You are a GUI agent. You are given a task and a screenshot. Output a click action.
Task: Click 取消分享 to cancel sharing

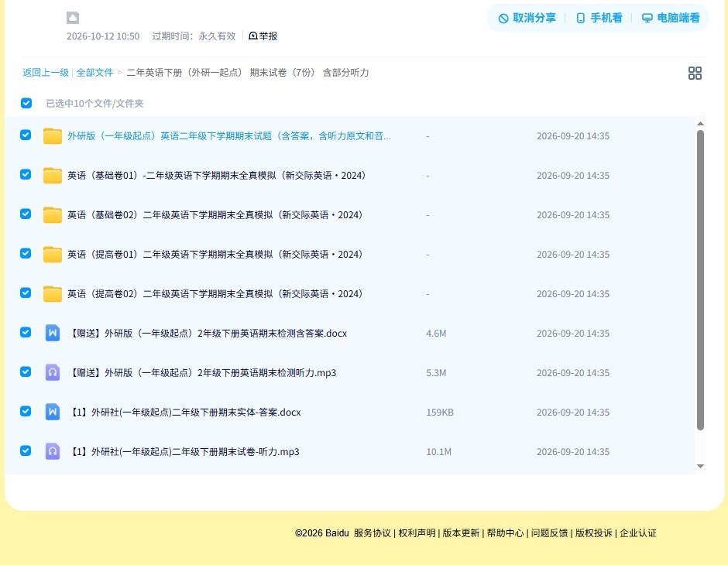pyautogui.click(x=527, y=18)
